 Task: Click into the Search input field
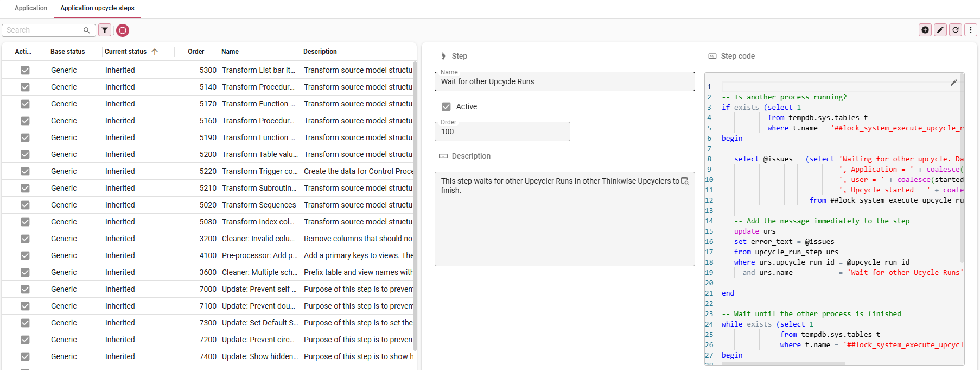point(42,30)
